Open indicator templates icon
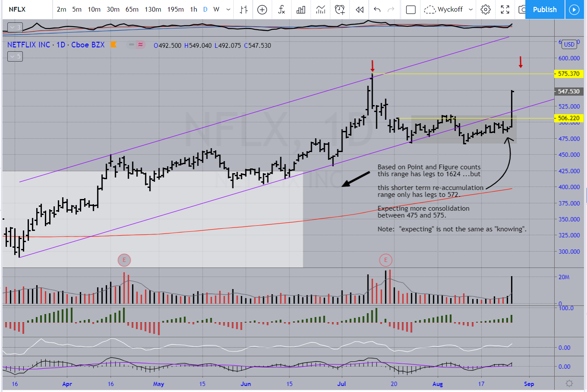This screenshot has height=392, width=587. pos(320,9)
